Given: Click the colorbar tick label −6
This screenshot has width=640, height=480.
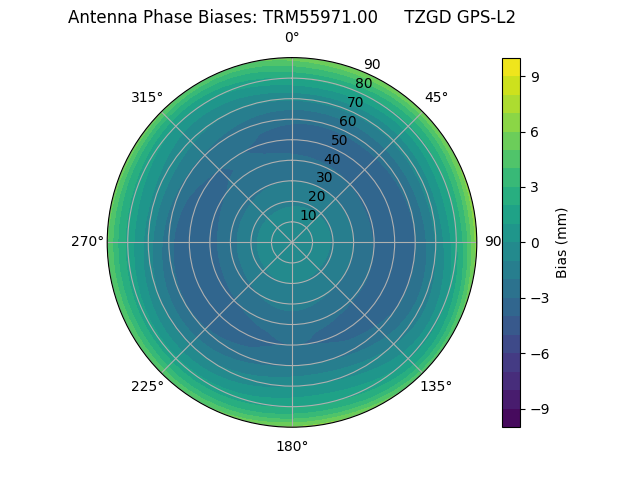Looking at the screenshot, I should (538, 354).
